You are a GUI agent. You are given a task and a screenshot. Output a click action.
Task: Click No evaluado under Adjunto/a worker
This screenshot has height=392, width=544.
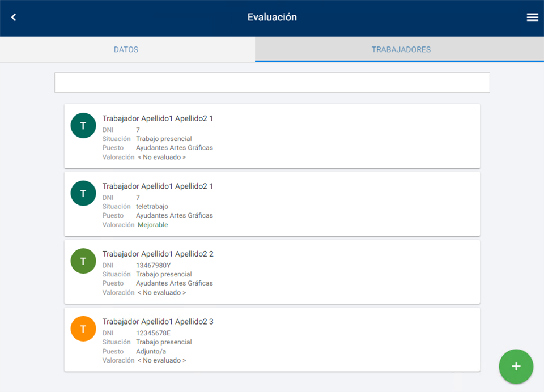coord(161,360)
